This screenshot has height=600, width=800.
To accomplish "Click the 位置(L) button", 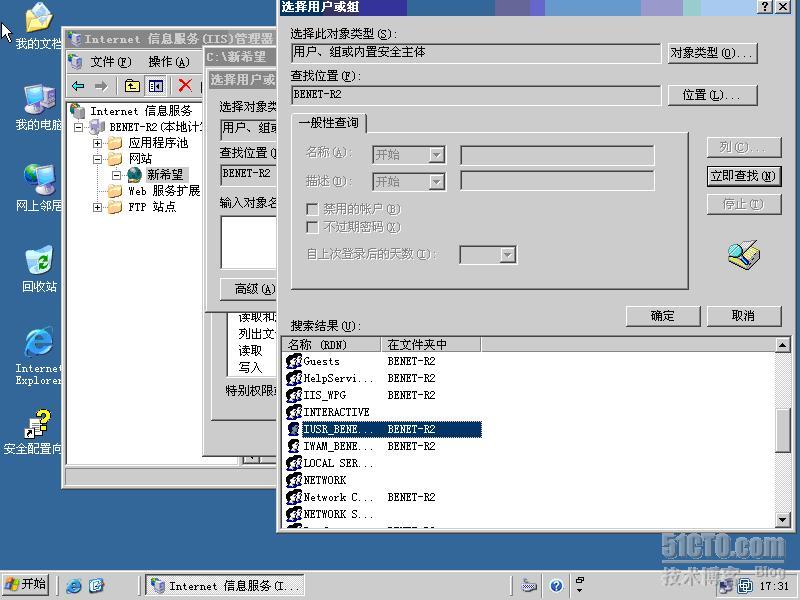I will (x=712, y=95).
